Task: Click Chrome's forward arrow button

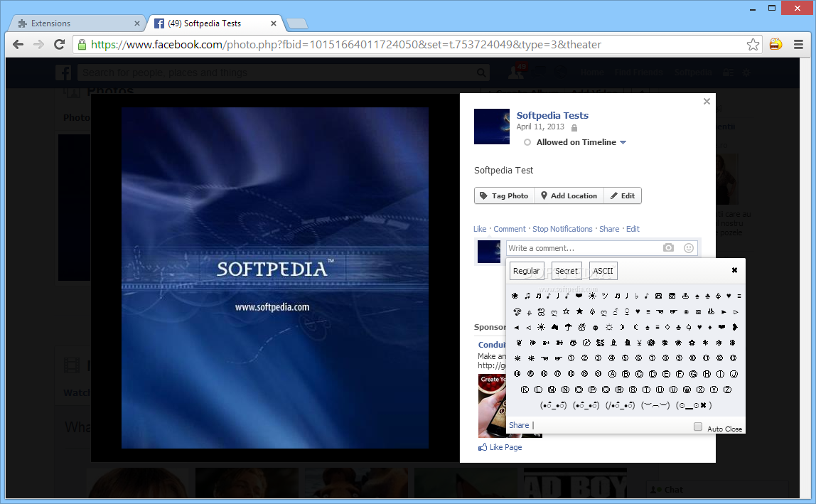Action: pos(38,44)
